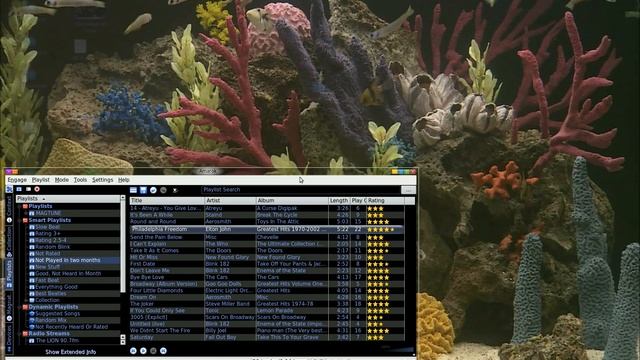Open the Context sidebar tab
Viewport: 640px width, 360px height.
pyautogui.click(x=9, y=209)
